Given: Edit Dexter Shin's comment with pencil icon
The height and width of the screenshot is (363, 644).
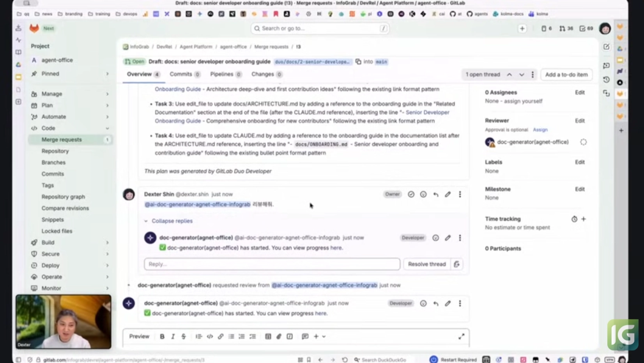Looking at the screenshot, I should pyautogui.click(x=448, y=194).
